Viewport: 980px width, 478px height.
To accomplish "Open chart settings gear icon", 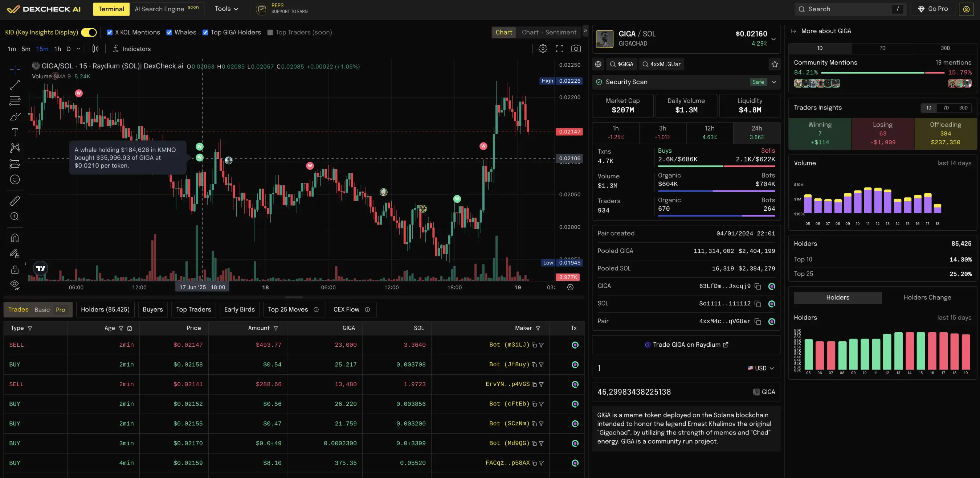I will pyautogui.click(x=543, y=49).
